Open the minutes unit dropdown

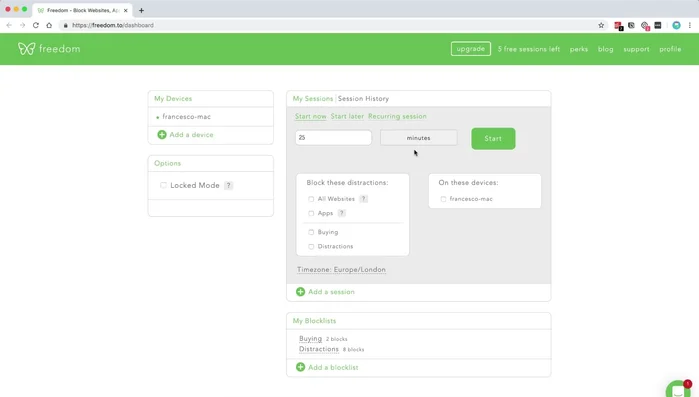tap(419, 138)
